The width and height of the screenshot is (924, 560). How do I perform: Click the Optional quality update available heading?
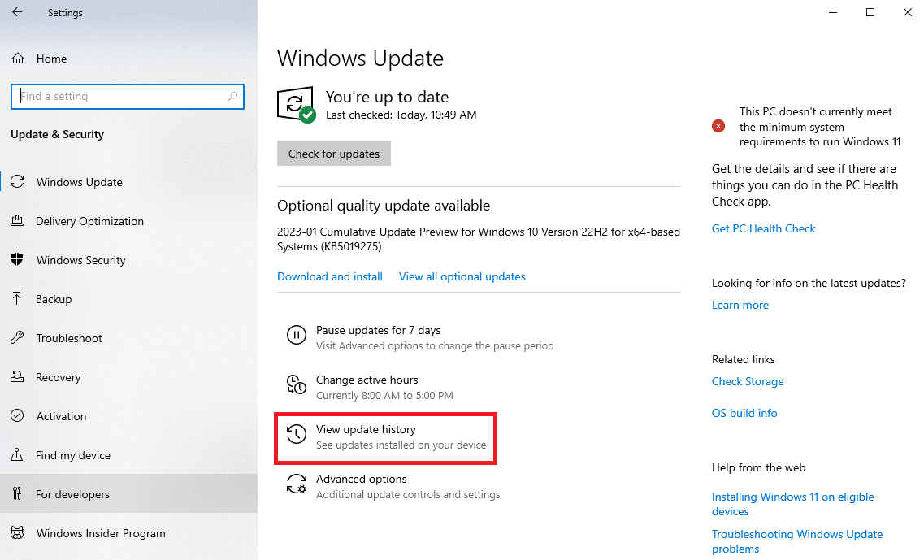pyautogui.click(x=384, y=205)
